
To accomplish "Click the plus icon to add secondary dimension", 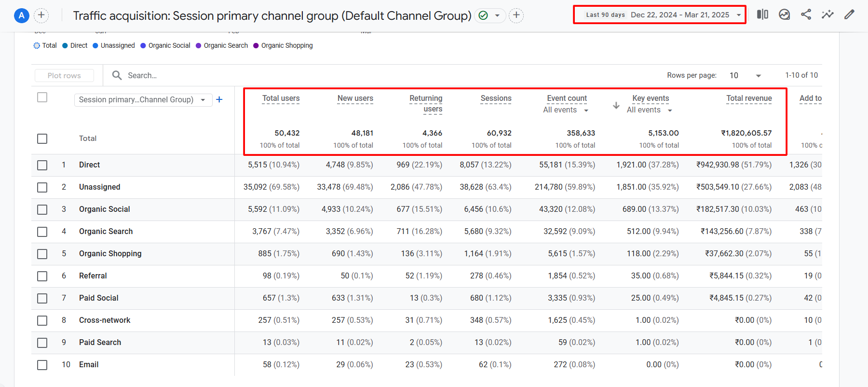I will (x=219, y=99).
